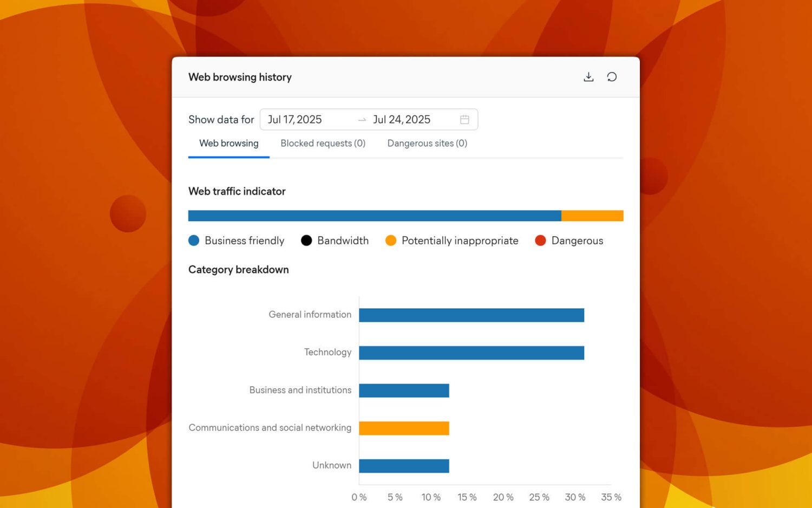The image size is (812, 508).
Task: Switch to the Blocked requests tab
Action: tap(323, 143)
